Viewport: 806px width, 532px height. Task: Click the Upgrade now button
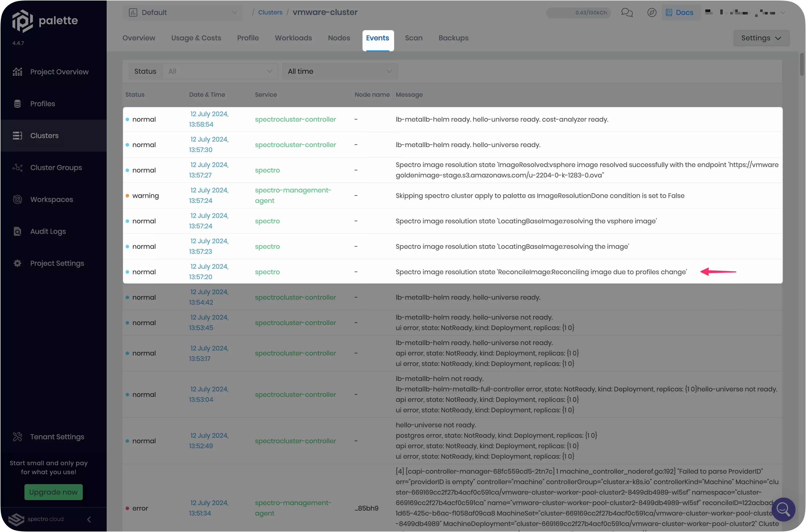[x=53, y=492]
